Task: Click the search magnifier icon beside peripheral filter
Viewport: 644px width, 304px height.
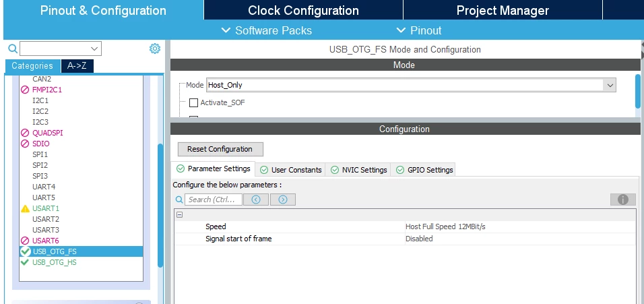Action: pos(13,49)
